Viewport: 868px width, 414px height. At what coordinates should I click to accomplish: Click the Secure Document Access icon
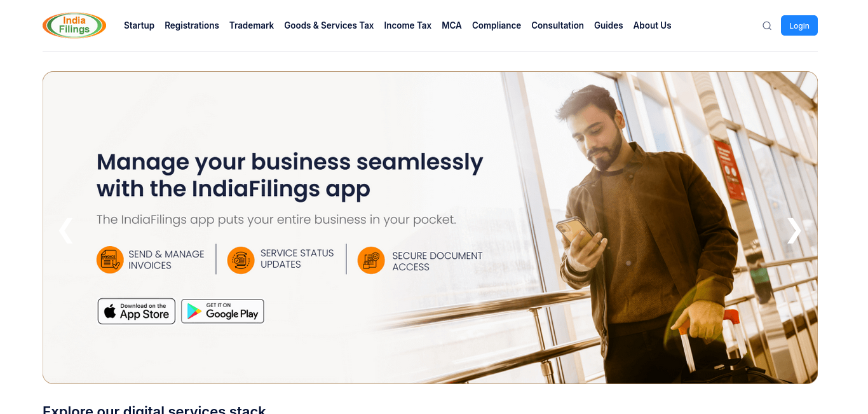click(x=371, y=260)
